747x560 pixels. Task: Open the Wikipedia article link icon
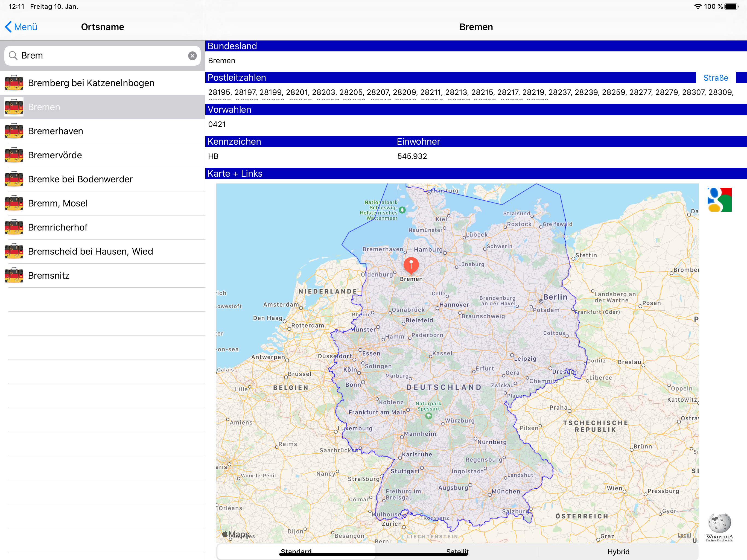click(x=720, y=527)
